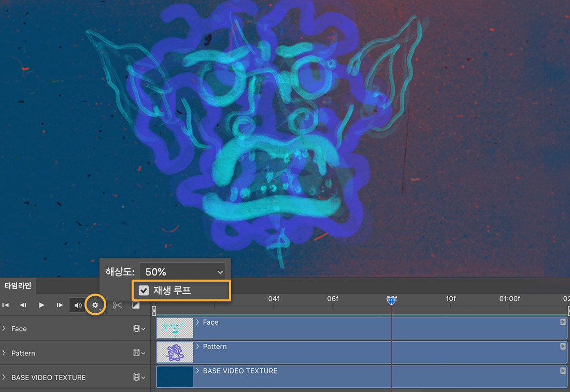Expand BASE VIDEO TEXTURE clip chevron
The image size is (570, 392).
click(x=197, y=371)
